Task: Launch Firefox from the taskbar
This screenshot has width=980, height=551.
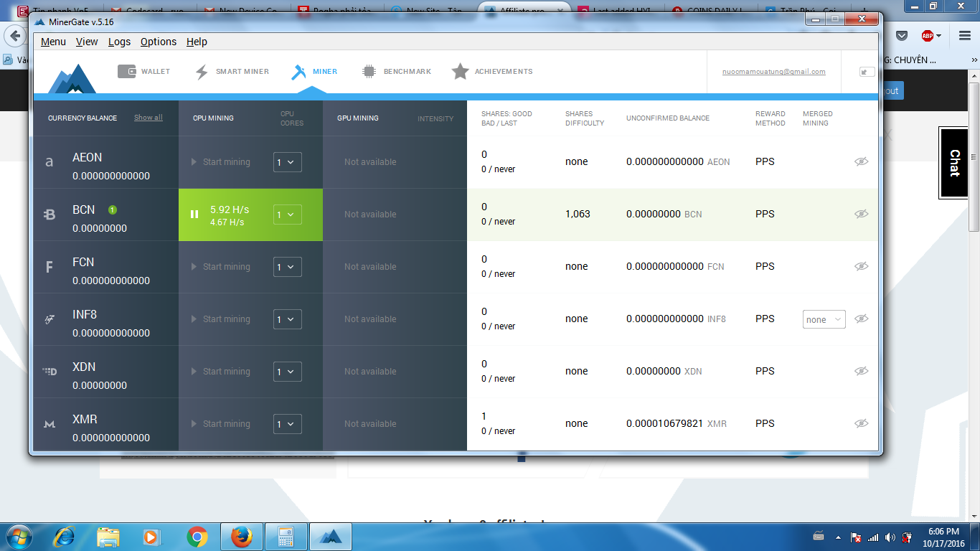Action: (x=242, y=536)
